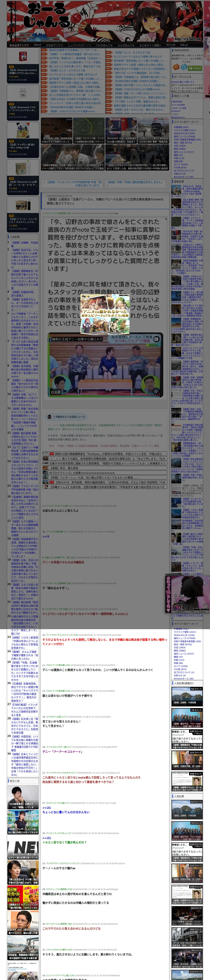Open the 中東情勢 (932) category archive
This screenshot has width=210, height=980.
click(181, 127)
